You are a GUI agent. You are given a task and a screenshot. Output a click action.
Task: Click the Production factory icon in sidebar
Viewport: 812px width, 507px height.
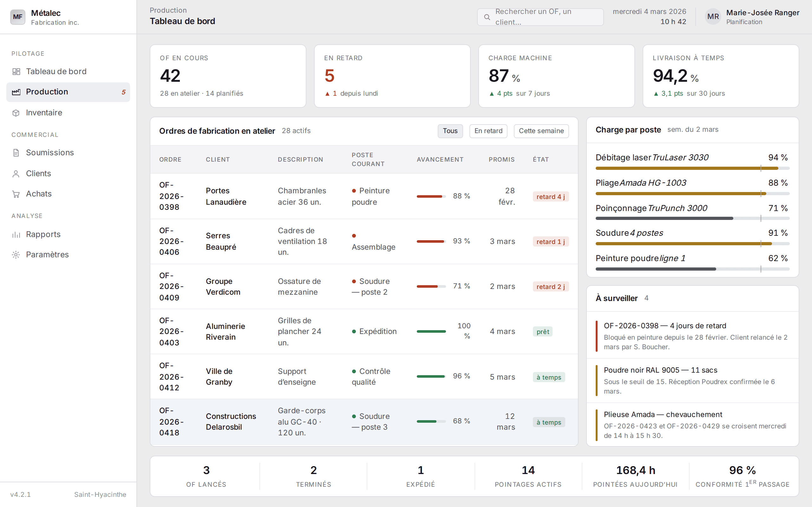coord(16,92)
